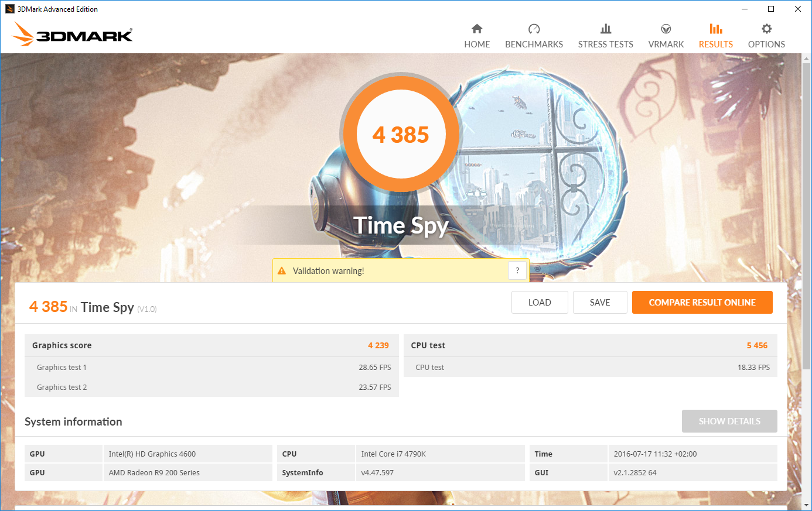Select the BENCHMARKS tab label
This screenshot has height=511, width=812.
(x=534, y=44)
